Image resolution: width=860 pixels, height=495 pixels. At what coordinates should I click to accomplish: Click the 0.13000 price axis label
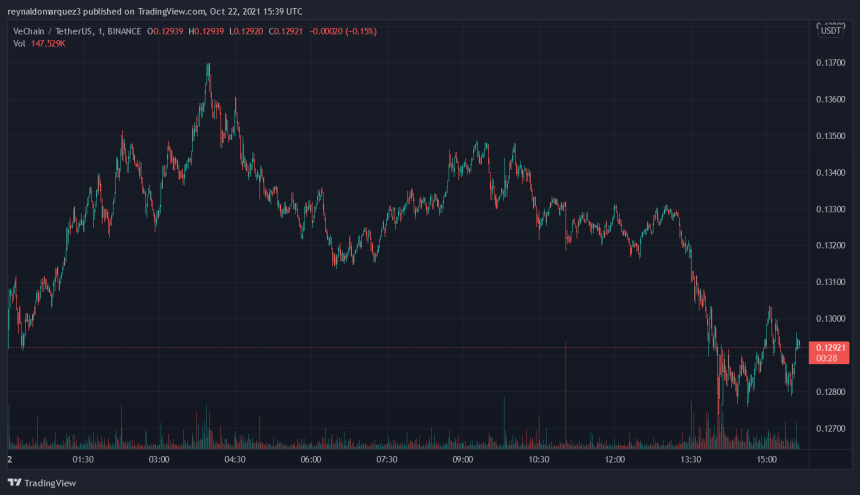pos(830,318)
